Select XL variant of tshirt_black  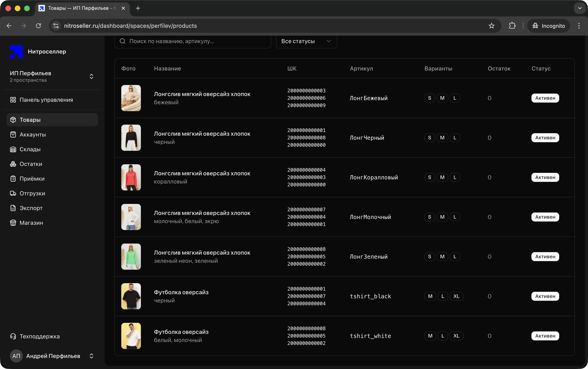coord(456,296)
